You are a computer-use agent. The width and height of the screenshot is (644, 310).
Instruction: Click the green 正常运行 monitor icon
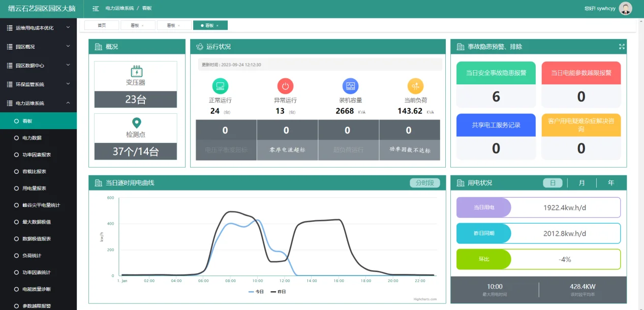click(x=220, y=86)
